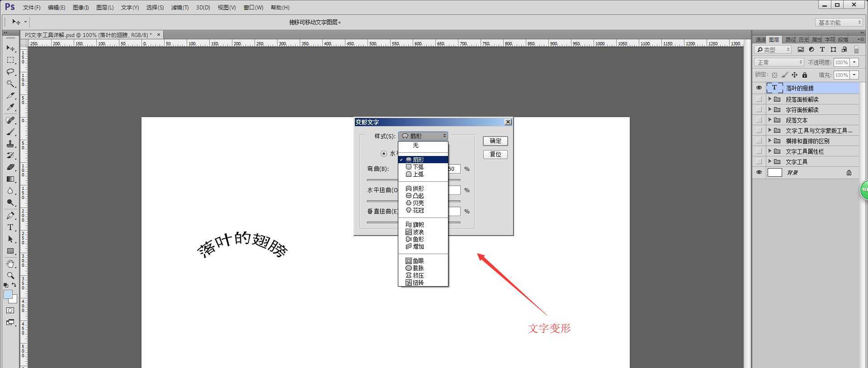Hide the 背景 layer
This screenshot has height=368, width=868.
click(x=759, y=172)
